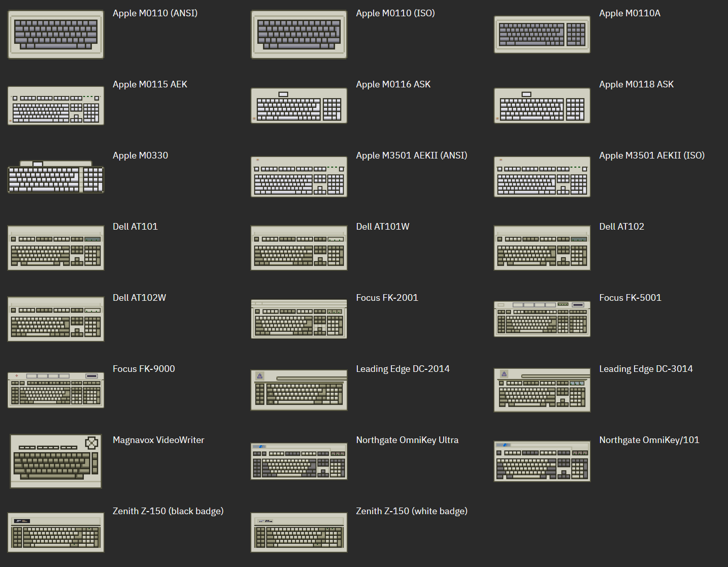Choose the Northgate OmniKey Ultra keyboard icon
This screenshot has height=567, width=728.
(299, 461)
